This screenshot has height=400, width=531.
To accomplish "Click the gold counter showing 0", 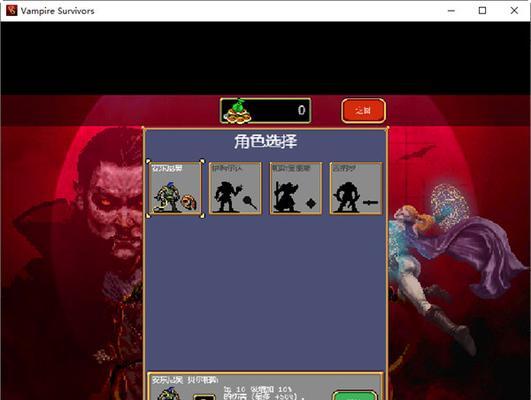I will pos(266,110).
